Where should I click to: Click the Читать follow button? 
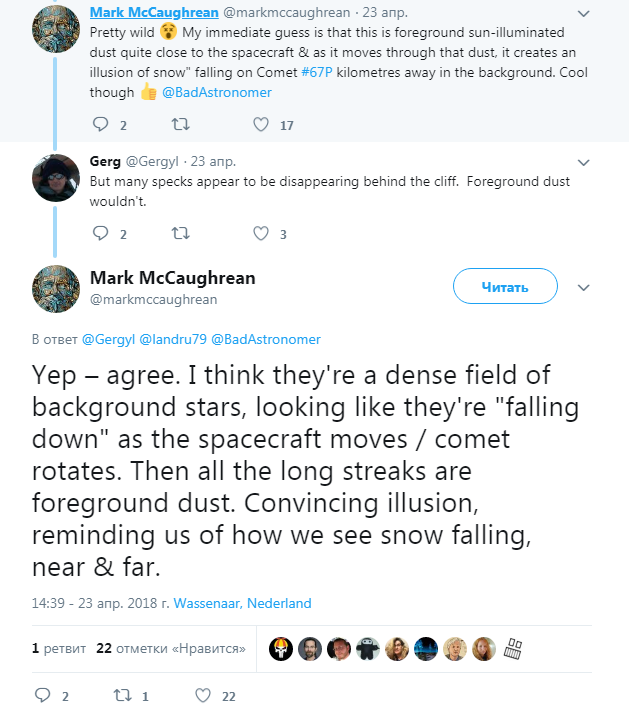505,287
